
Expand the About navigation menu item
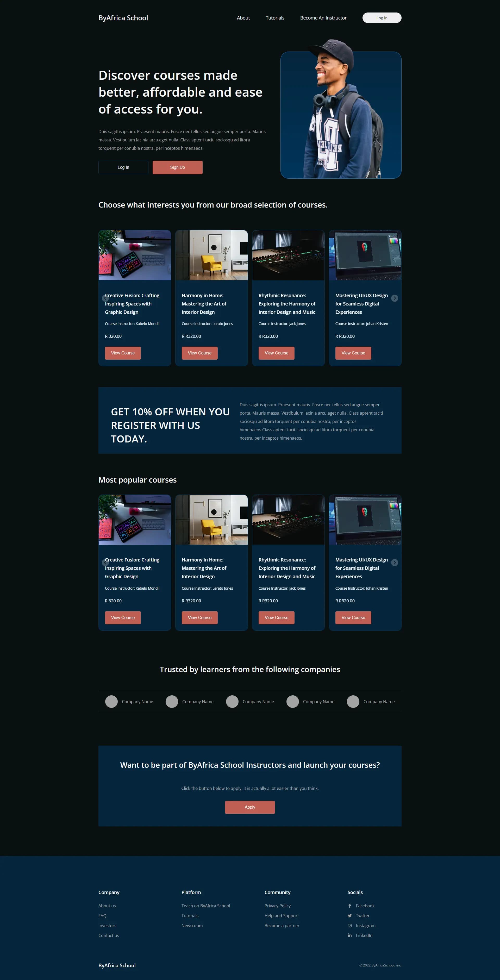[242, 17]
